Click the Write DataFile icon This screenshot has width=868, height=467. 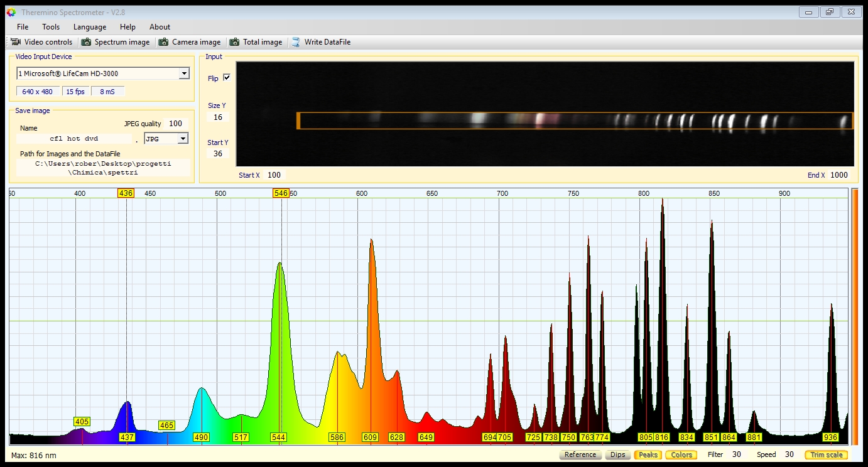tap(296, 42)
